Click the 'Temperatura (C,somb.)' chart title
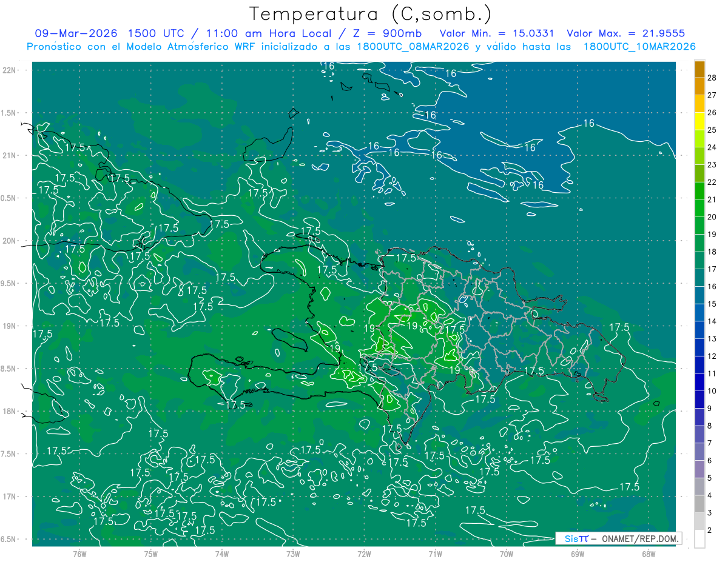This screenshot has width=728, height=562. pyautogui.click(x=371, y=15)
